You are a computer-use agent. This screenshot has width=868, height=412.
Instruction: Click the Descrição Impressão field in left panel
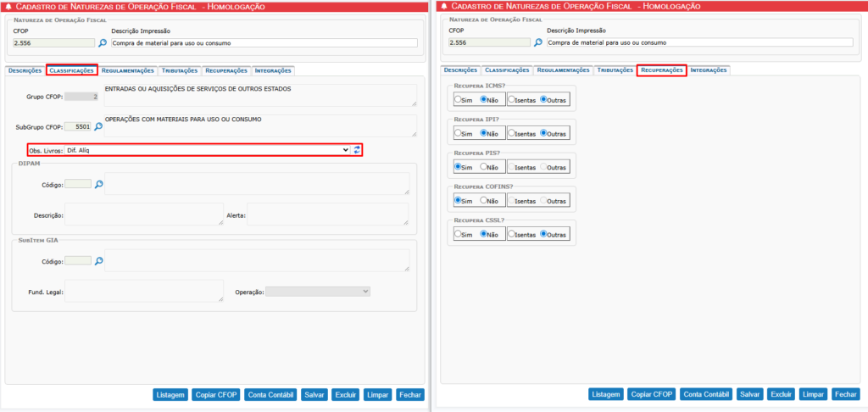click(x=264, y=42)
